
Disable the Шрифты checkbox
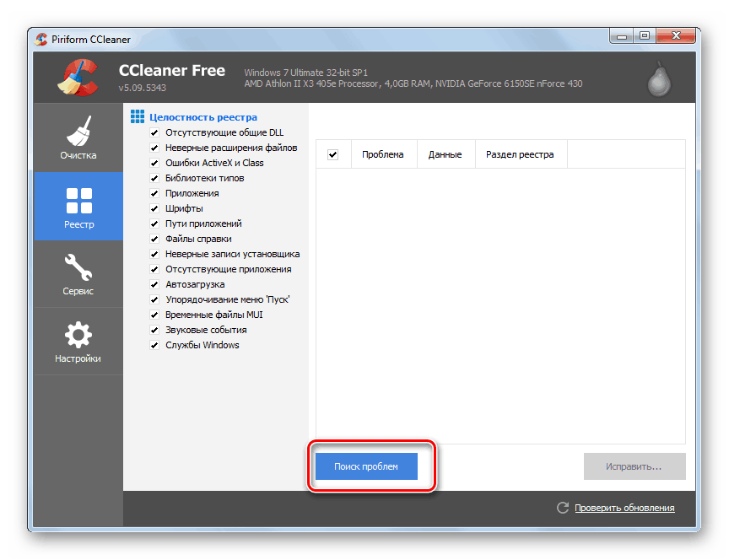point(154,208)
